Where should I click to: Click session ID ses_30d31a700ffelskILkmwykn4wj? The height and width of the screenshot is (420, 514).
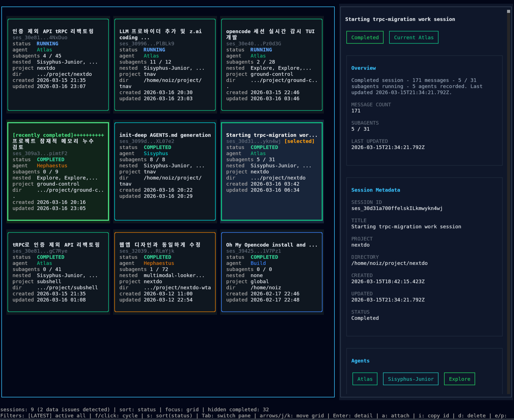397,208
